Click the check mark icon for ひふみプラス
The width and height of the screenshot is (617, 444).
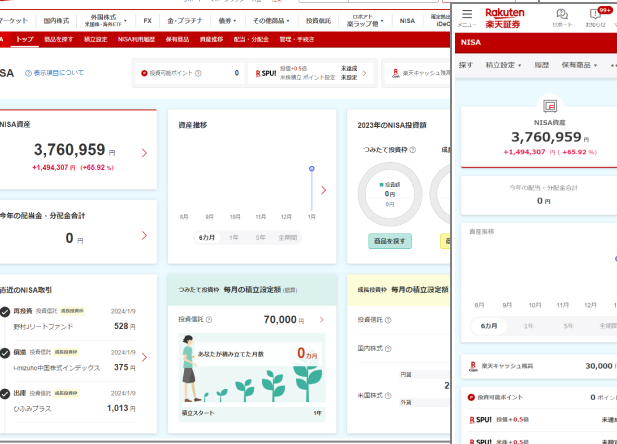[5, 394]
